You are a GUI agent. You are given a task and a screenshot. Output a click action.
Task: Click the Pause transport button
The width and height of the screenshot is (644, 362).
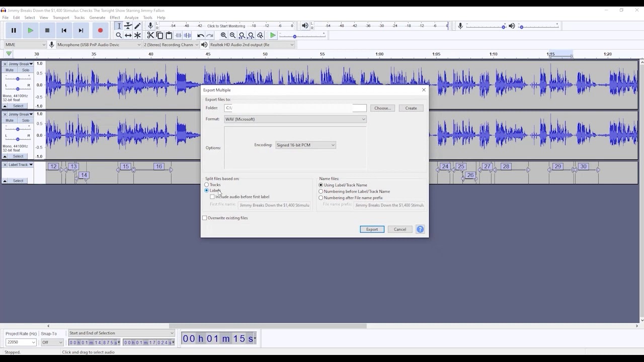coord(14,30)
